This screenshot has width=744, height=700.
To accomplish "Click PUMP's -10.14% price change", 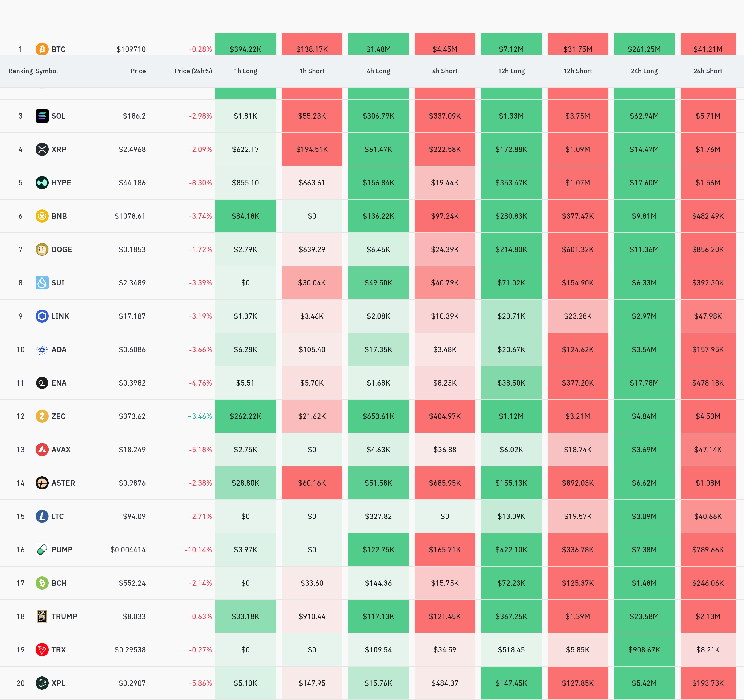I will point(198,550).
